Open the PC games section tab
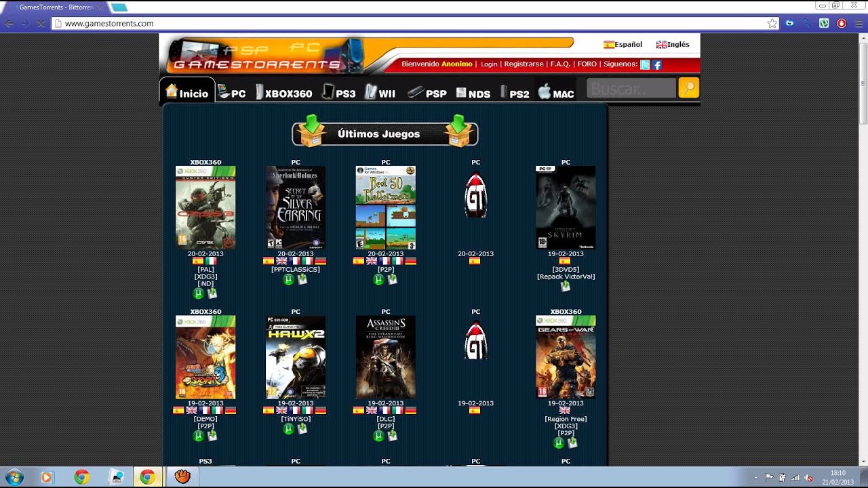This screenshot has height=488, width=868. 232,92
